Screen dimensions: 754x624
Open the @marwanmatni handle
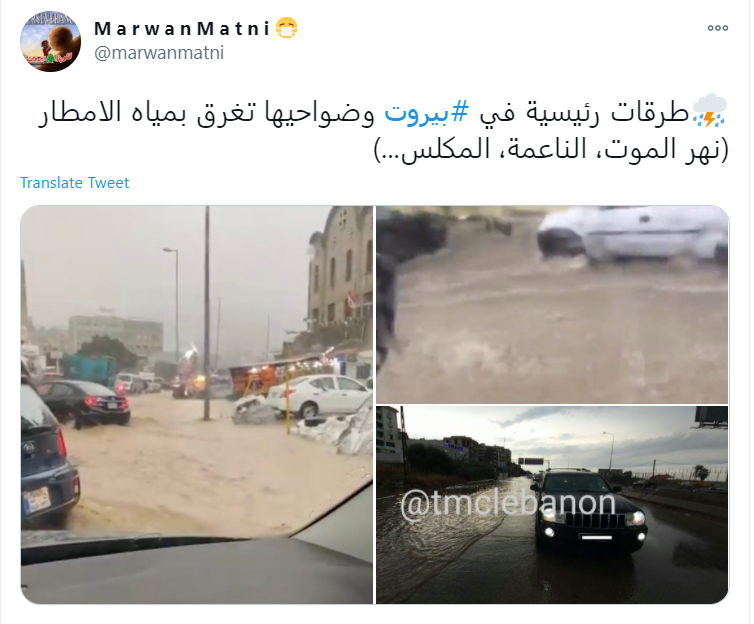159,53
